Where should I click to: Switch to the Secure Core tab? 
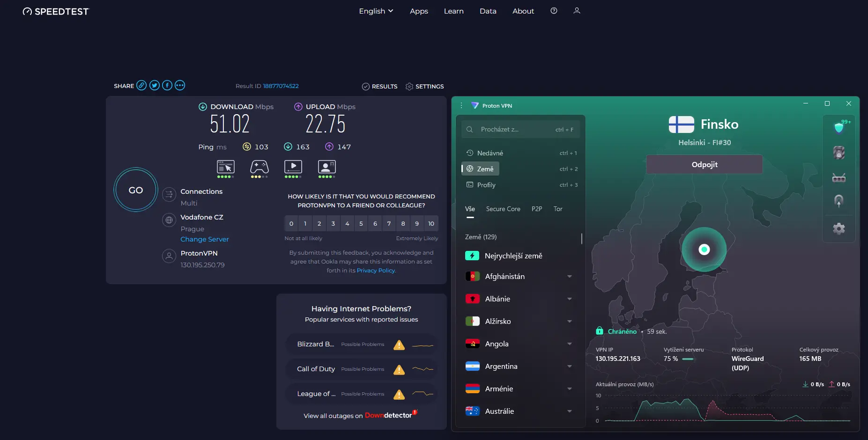pyautogui.click(x=503, y=209)
